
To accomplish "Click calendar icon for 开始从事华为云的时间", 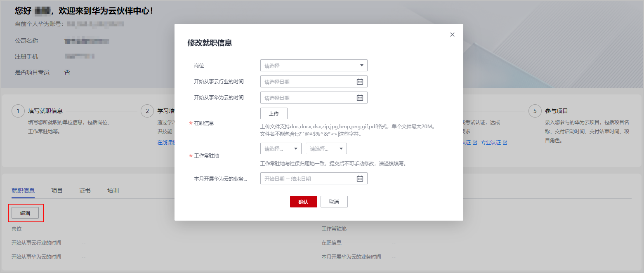I will [x=360, y=98].
